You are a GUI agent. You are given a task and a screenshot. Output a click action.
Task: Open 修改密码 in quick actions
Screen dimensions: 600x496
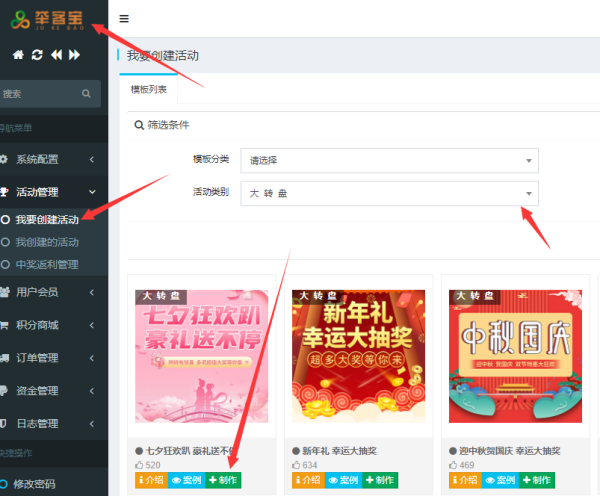point(34,484)
